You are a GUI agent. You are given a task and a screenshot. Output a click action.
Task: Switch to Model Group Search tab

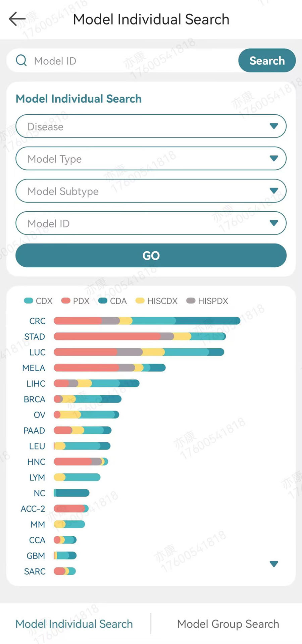(x=228, y=624)
